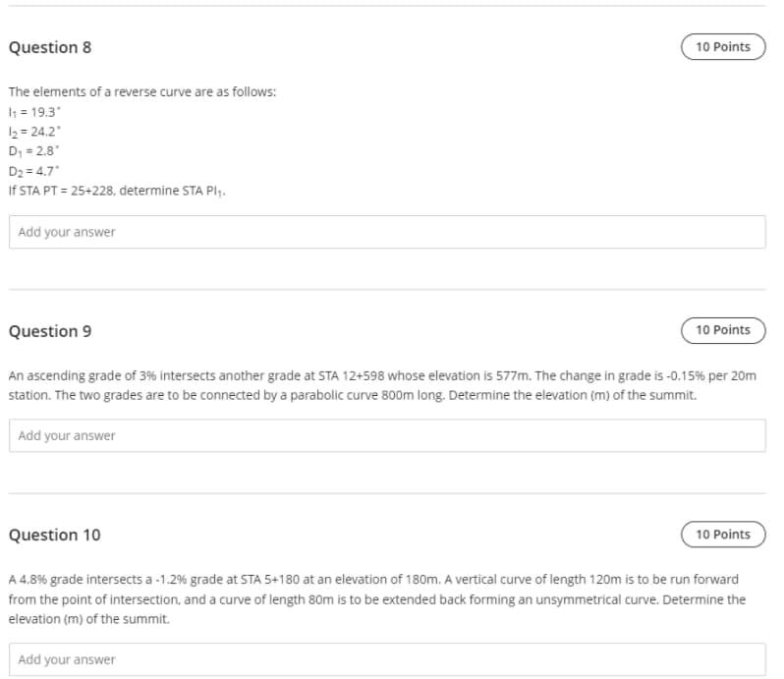The width and height of the screenshot is (784, 679).
Task: Click the Question 8 answer input field
Action: click(387, 232)
